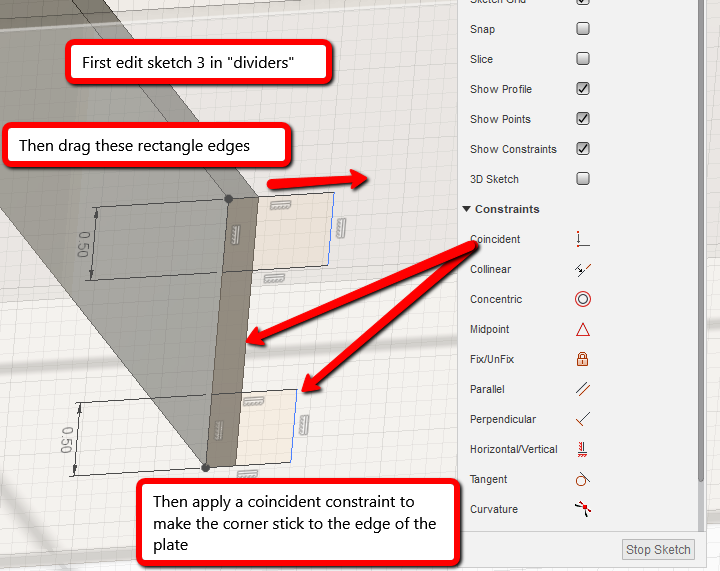The image size is (720, 571).
Task: Click the upper rectangle's corner sketch point
Action: coord(228,199)
